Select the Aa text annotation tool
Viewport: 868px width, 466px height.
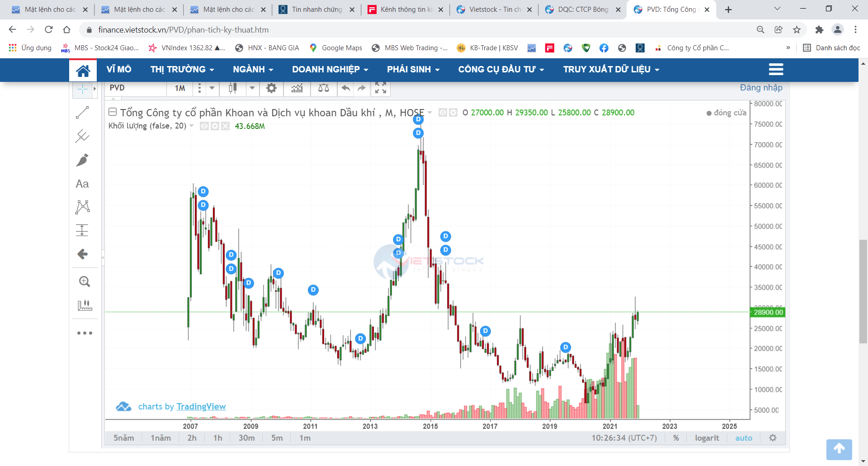click(82, 184)
